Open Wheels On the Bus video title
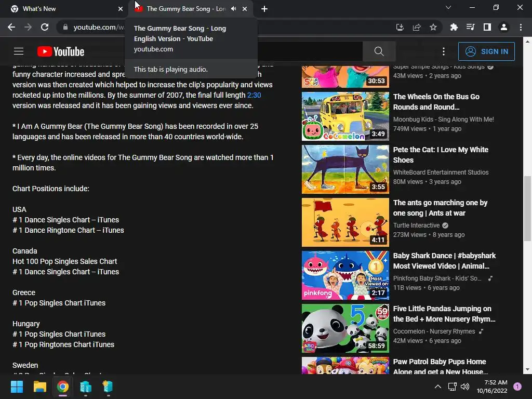The width and height of the screenshot is (532, 399). pos(436,102)
